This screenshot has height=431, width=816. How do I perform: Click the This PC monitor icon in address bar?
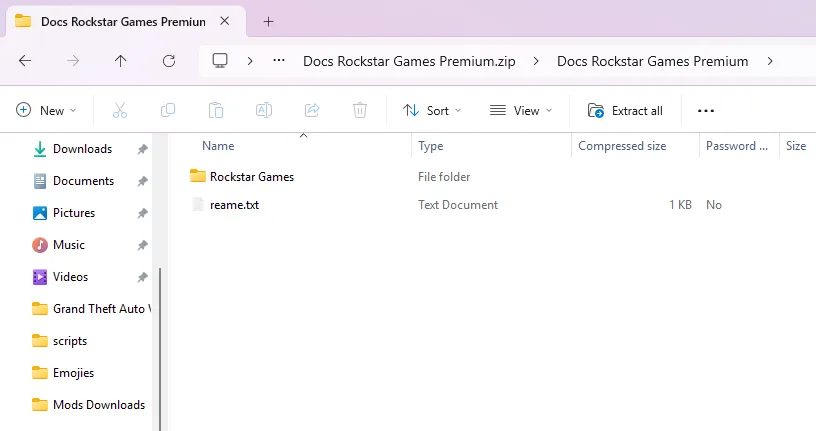[220, 61]
